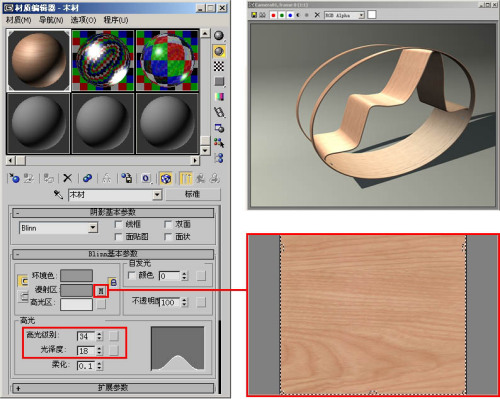Viewport: 500px width, 399px height.
Task: Collapse Blinn基本参数 rollout
Action: click(x=113, y=254)
